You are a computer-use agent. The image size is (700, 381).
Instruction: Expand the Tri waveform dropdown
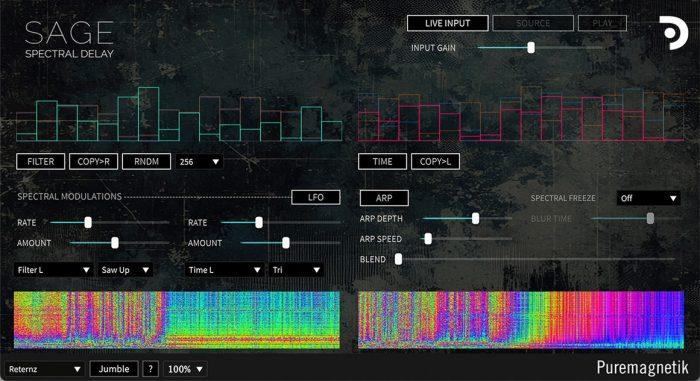pyautogui.click(x=296, y=270)
